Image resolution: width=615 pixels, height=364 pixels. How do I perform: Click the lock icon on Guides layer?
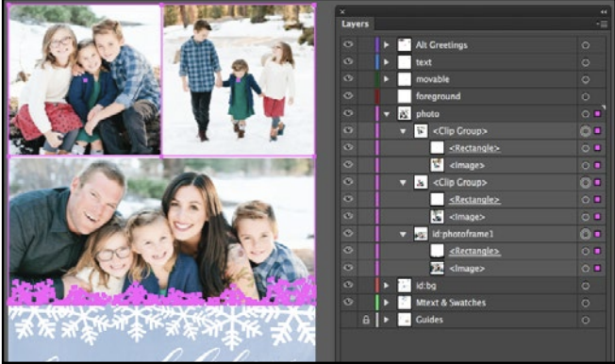366,320
